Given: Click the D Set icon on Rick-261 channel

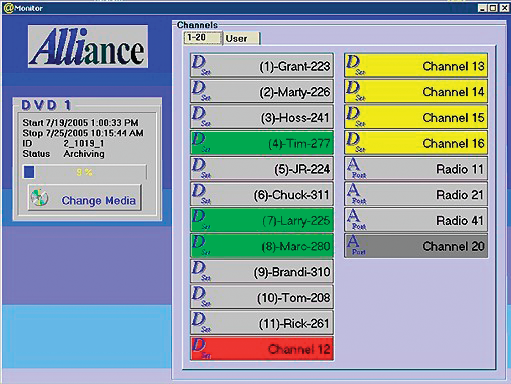Looking at the screenshot, I should coord(201,323).
